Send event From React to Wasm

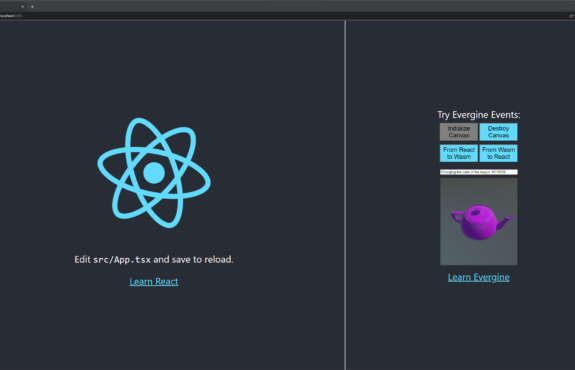point(459,153)
